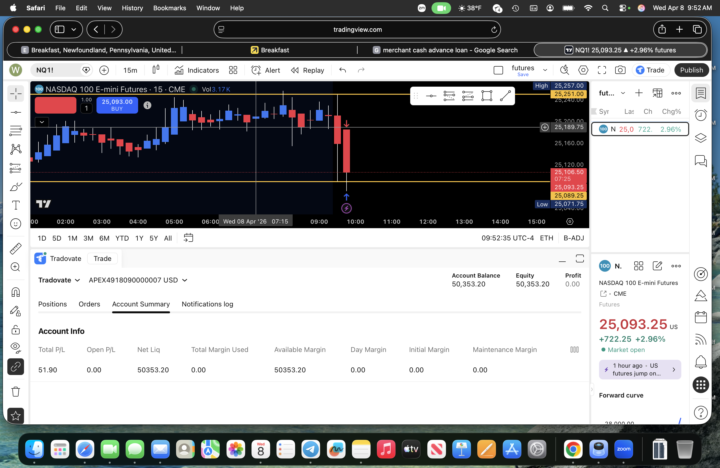Select the 1D date range
Screen dimensions: 720x468
(x=42, y=238)
